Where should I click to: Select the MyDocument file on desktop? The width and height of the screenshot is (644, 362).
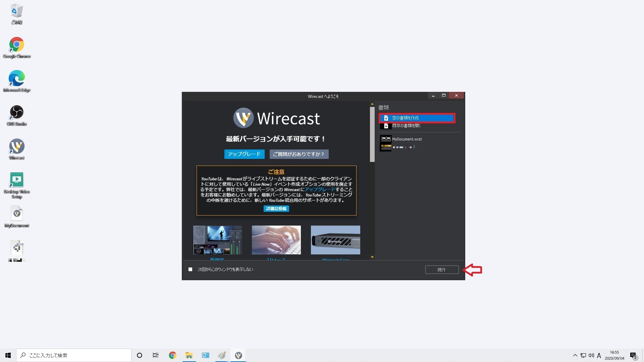(x=16, y=217)
